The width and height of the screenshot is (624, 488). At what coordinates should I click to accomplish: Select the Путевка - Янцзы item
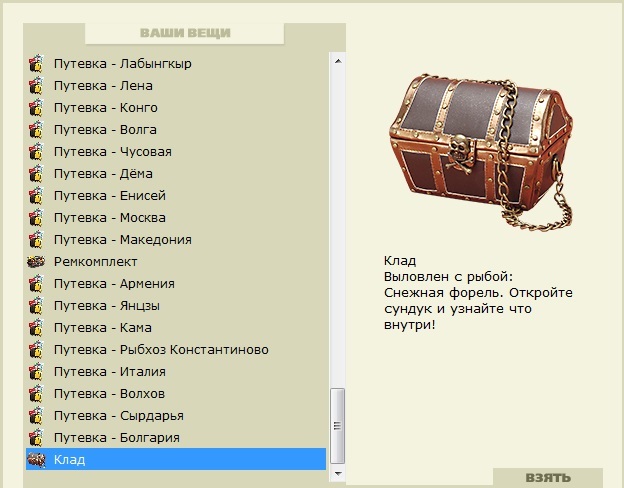(x=176, y=306)
